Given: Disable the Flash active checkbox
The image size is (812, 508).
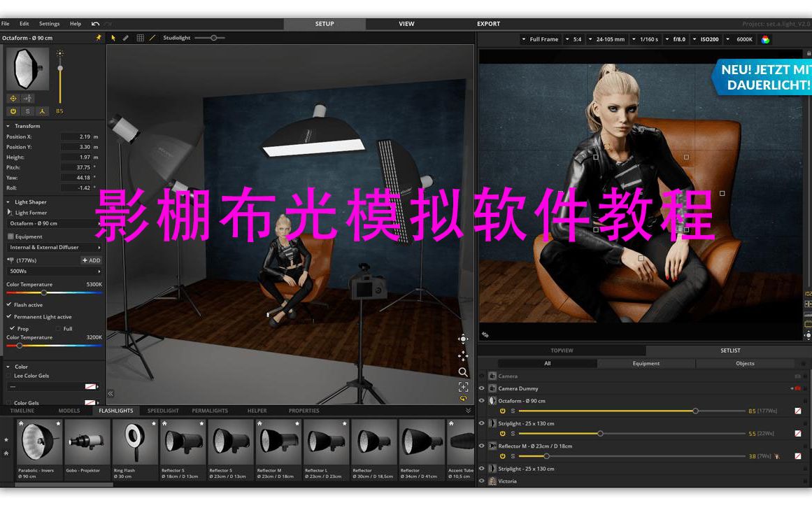Looking at the screenshot, I should pos(8,304).
